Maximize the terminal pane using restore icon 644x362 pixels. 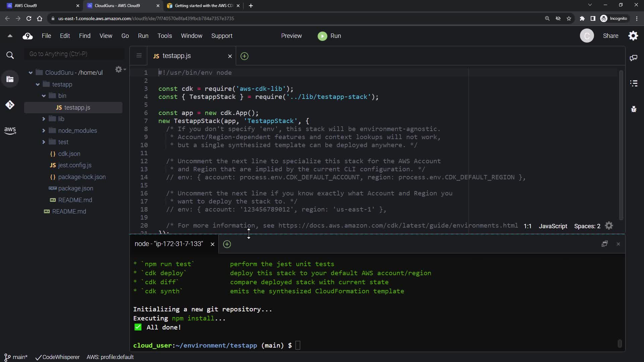click(x=604, y=244)
